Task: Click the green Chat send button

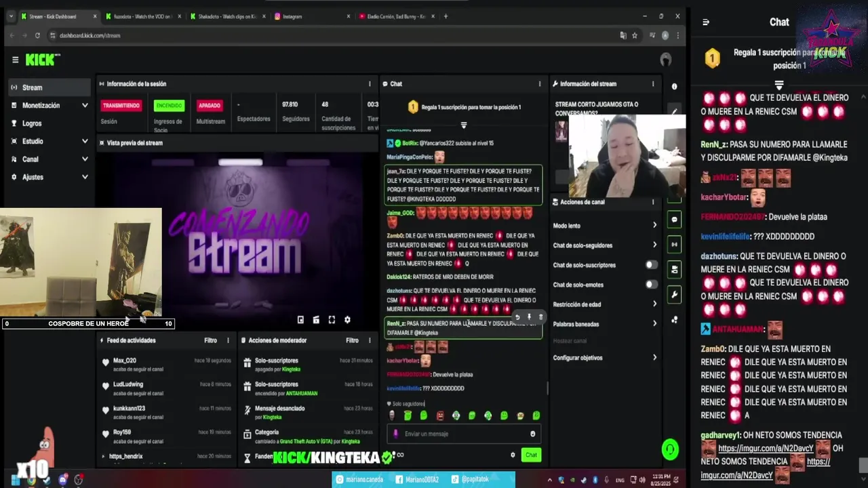Action: click(x=531, y=455)
